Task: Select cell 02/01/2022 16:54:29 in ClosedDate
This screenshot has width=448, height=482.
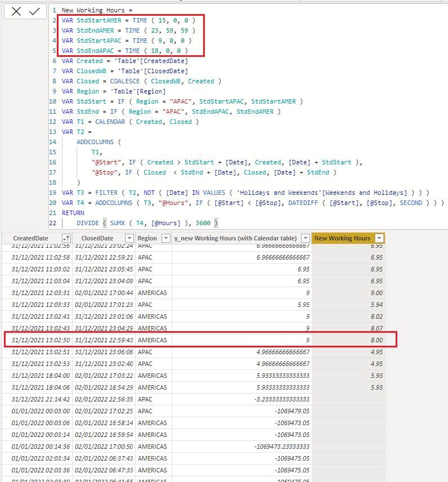Action: (x=104, y=387)
